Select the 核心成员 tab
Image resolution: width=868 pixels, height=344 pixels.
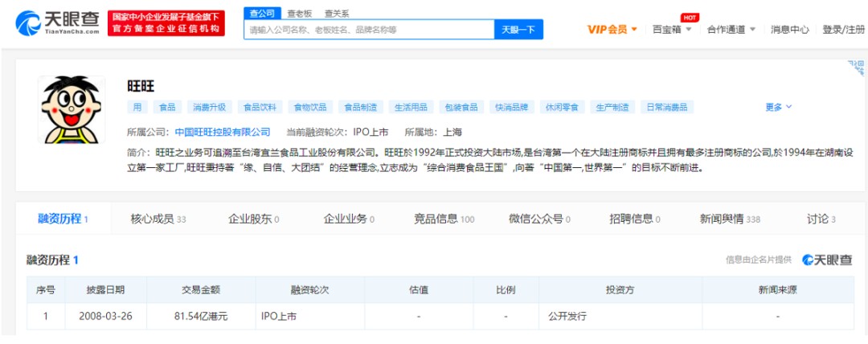click(158, 219)
